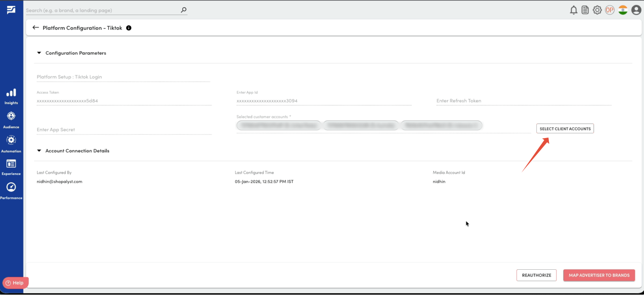Click the Reauthorize button
This screenshot has width=644, height=295.
tap(537, 275)
